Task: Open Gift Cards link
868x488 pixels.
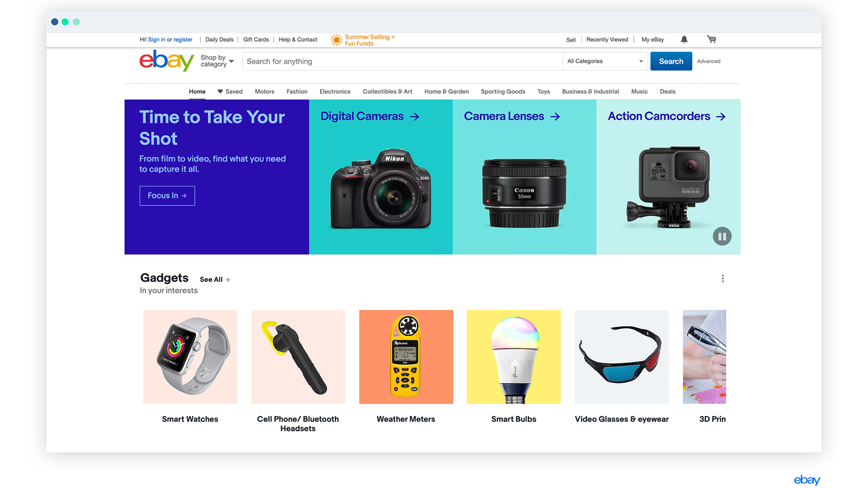Action: click(x=256, y=40)
